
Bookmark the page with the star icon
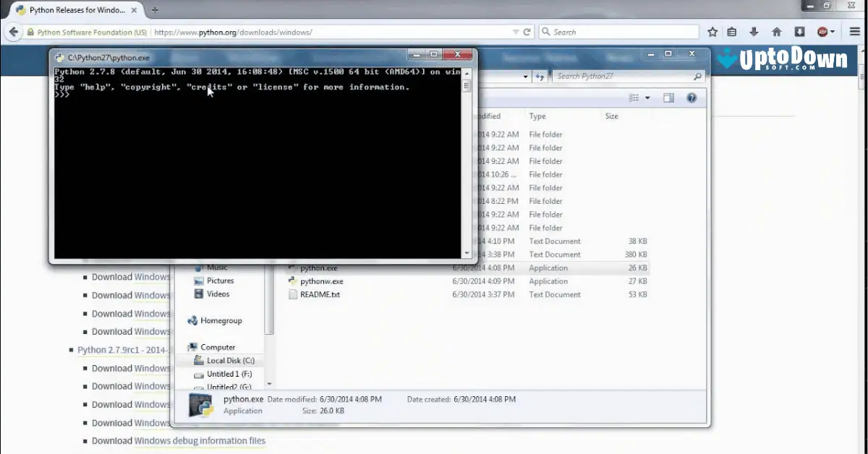tap(712, 31)
